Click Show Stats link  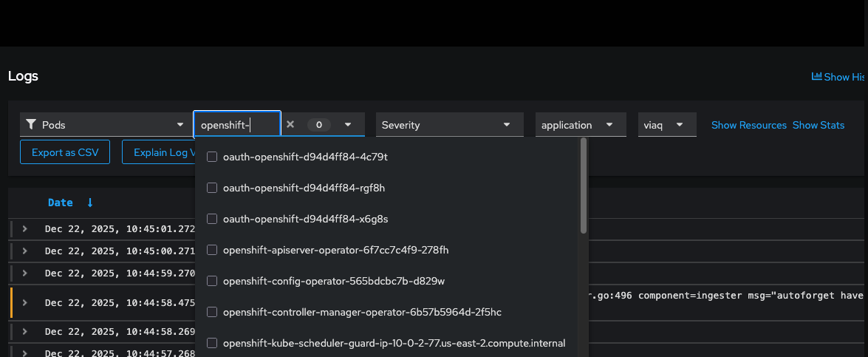(x=819, y=125)
